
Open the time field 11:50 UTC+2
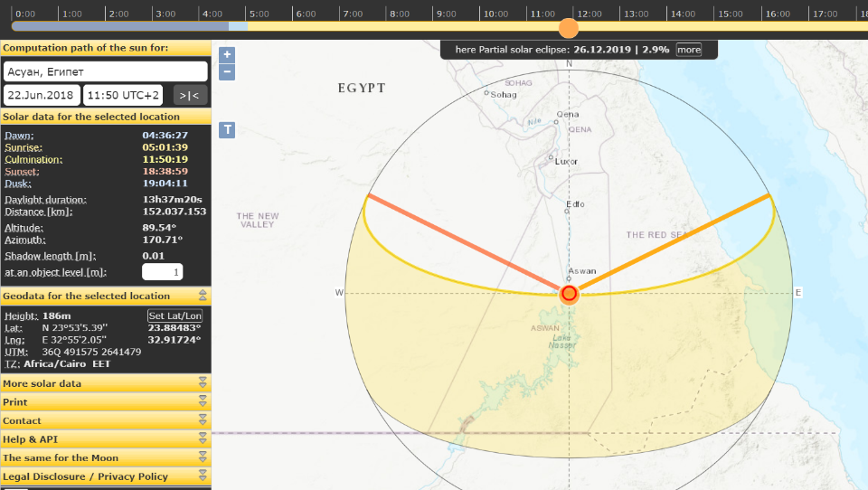(x=123, y=95)
